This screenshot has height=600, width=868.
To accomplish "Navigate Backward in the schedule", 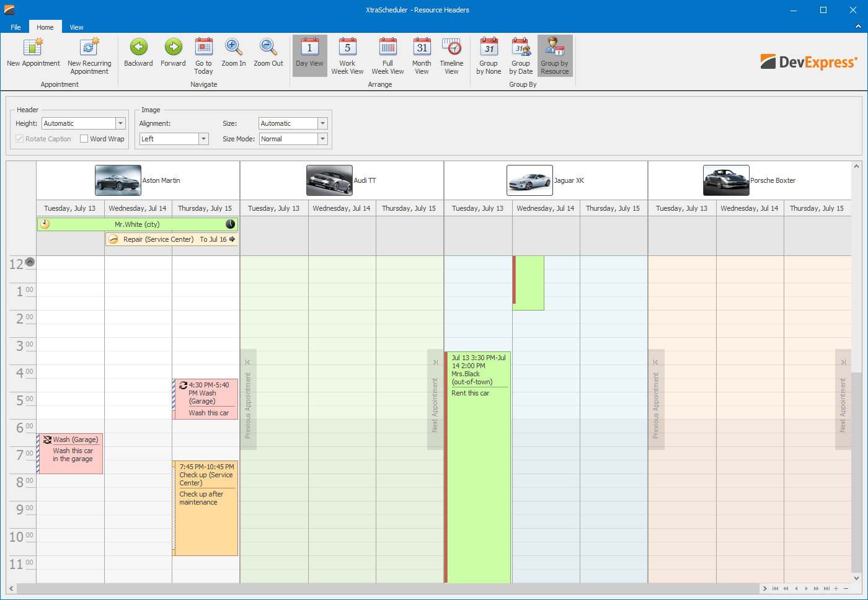I will tap(138, 53).
